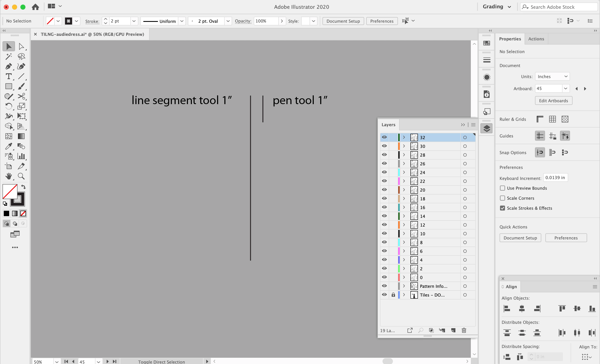Hide layer 30 with its eye icon

[384, 146]
